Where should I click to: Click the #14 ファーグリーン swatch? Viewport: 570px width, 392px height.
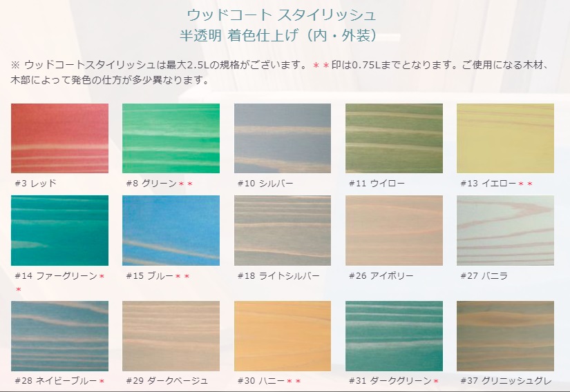coord(59,231)
